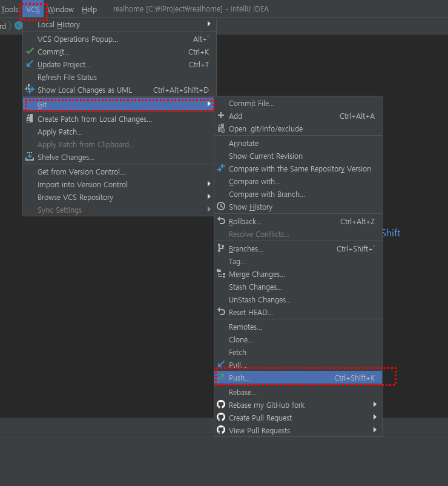Screen dimensions: 448x486
Task: Open the Help menu
Action: pos(89,10)
